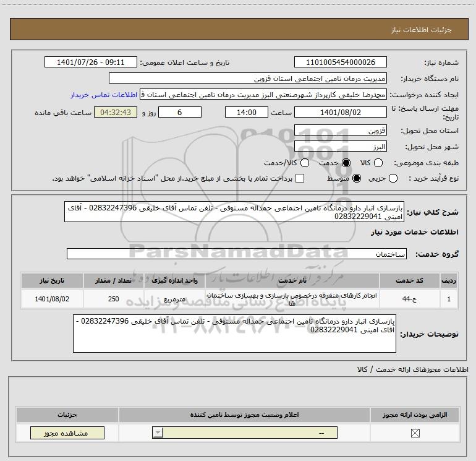
Task: Click the شرح کلی نیاز label
Action: pyautogui.click(x=433, y=212)
